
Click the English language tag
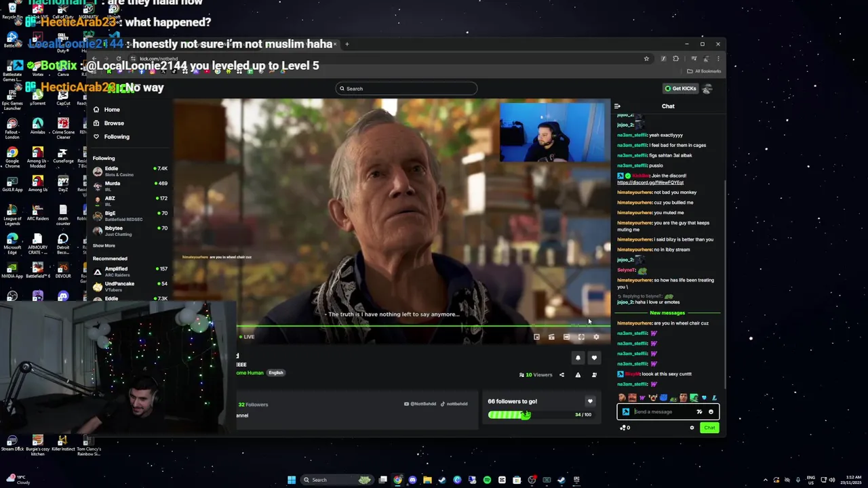(275, 373)
